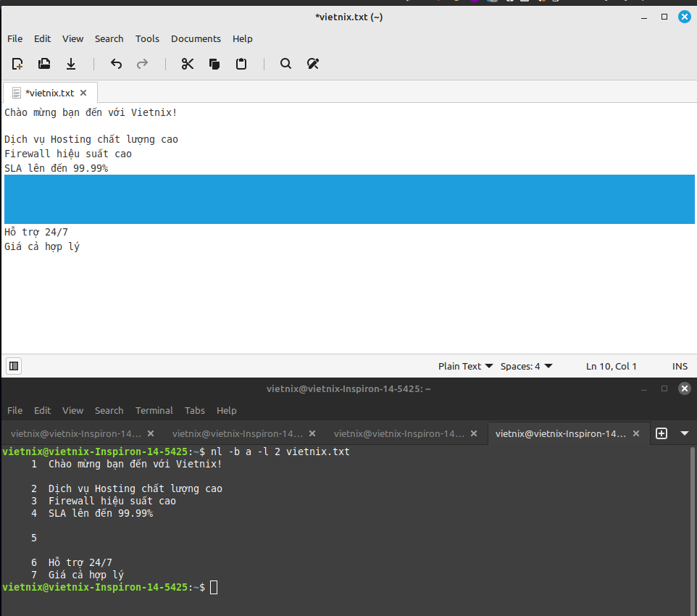Cut the selection with the scissors icon
Image resolution: width=697 pixels, height=616 pixels.
tap(188, 64)
